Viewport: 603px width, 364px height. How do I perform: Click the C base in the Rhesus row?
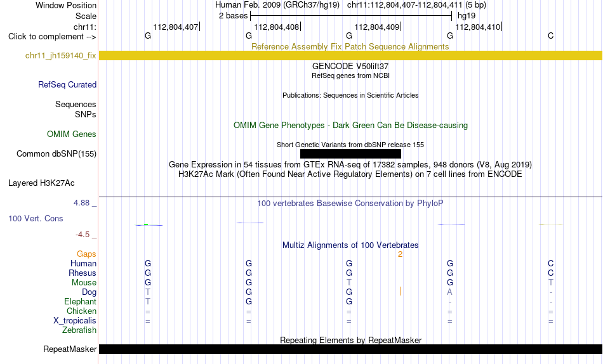[x=551, y=273]
